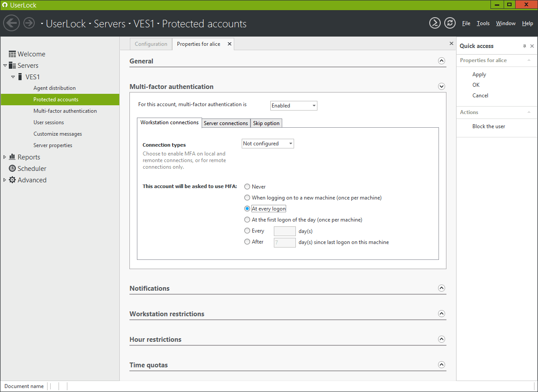Screen dimensions: 538x392
Task: Expand the Advanced tree node
Action: 5,180
